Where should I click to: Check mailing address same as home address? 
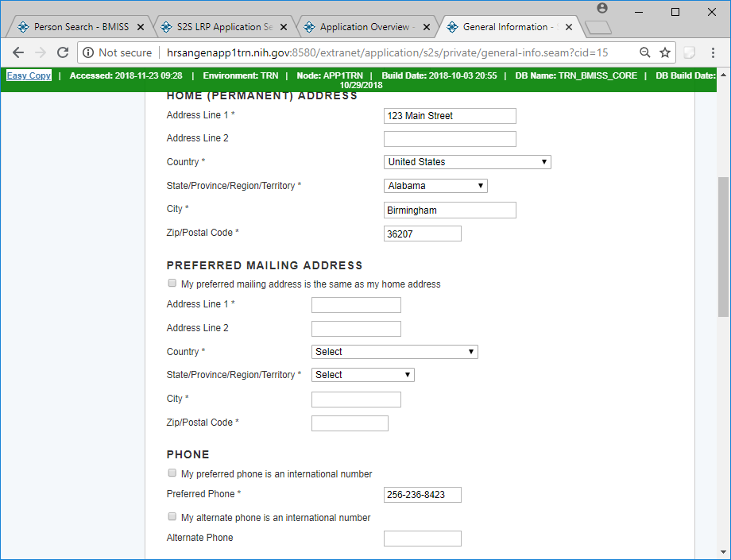(172, 284)
